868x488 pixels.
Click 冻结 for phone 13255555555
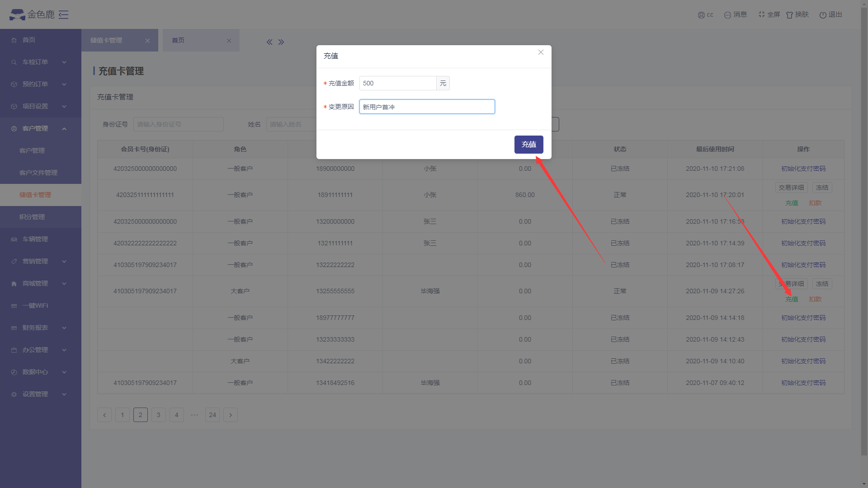[822, 284]
